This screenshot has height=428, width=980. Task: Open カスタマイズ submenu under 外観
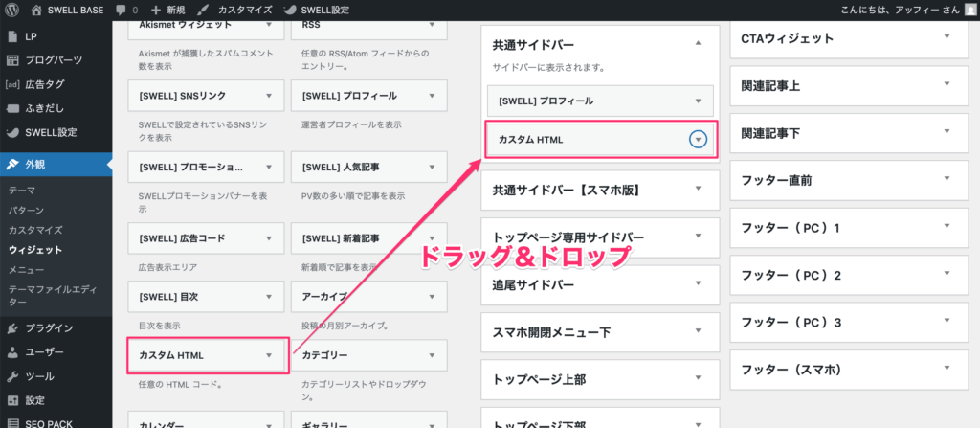35,230
